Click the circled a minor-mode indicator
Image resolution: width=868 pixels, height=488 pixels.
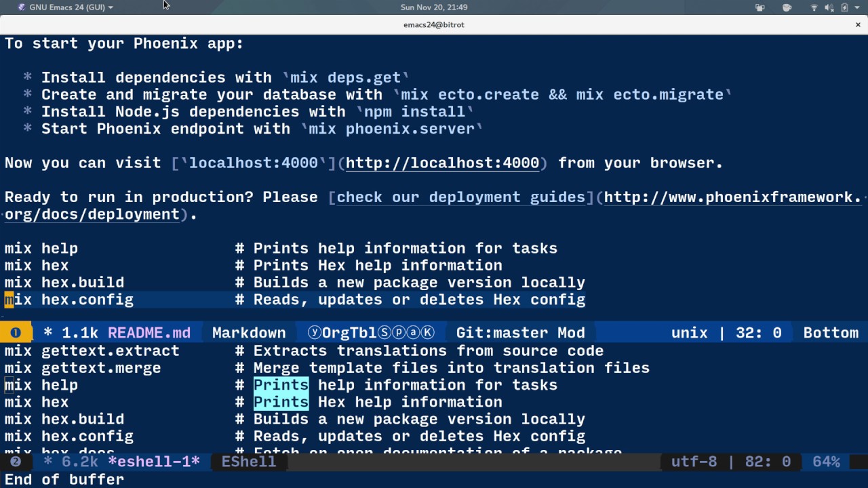click(x=413, y=333)
